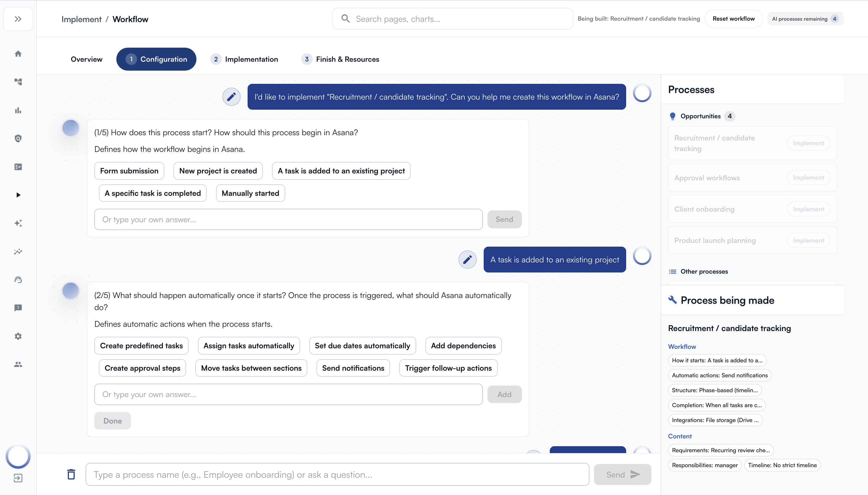Expand the sidebar with double-chevron icon
Screen dimensions: 868x495
18,19
